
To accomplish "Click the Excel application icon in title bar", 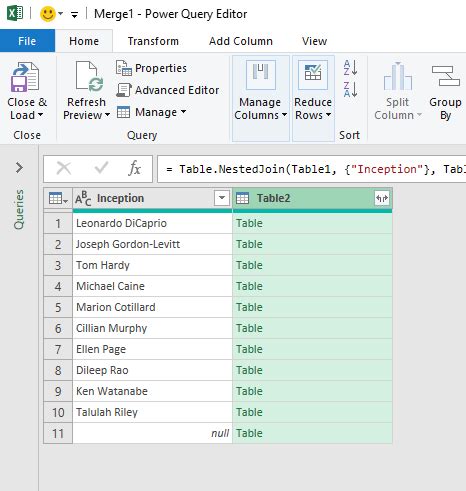I will (x=15, y=14).
